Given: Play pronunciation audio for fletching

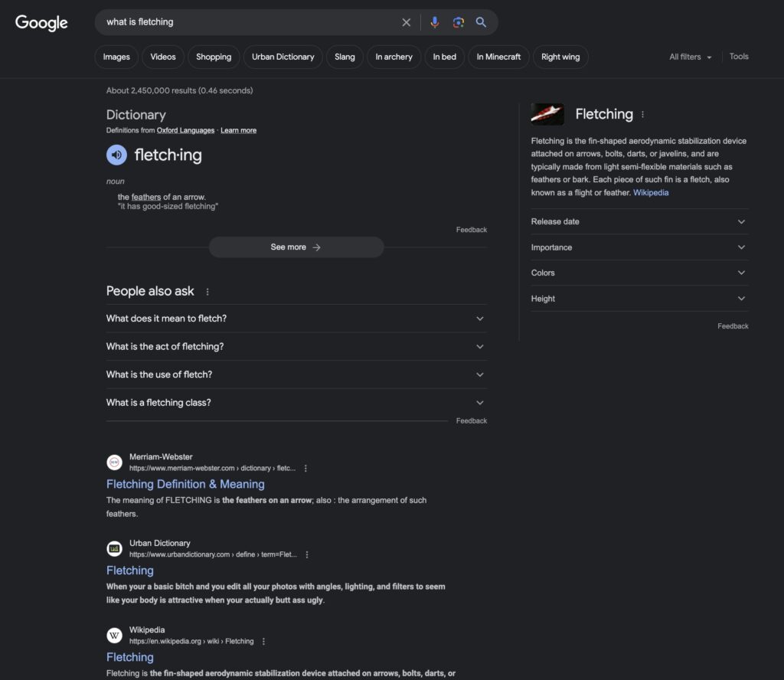Looking at the screenshot, I should pyautogui.click(x=116, y=155).
